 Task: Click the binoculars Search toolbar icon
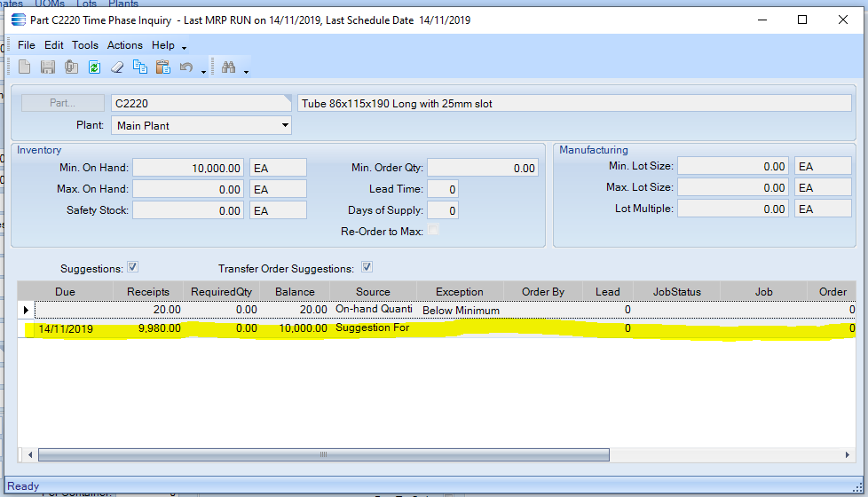229,67
